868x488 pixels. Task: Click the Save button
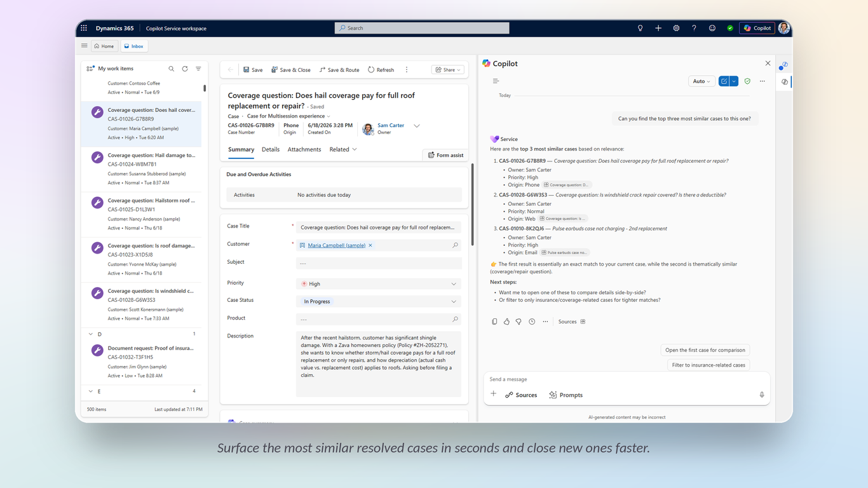[253, 70]
